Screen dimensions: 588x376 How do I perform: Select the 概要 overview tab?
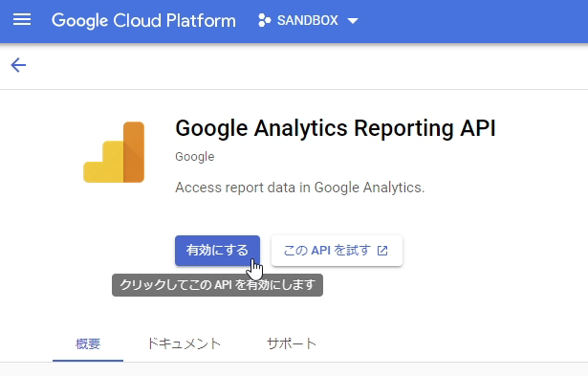[88, 343]
